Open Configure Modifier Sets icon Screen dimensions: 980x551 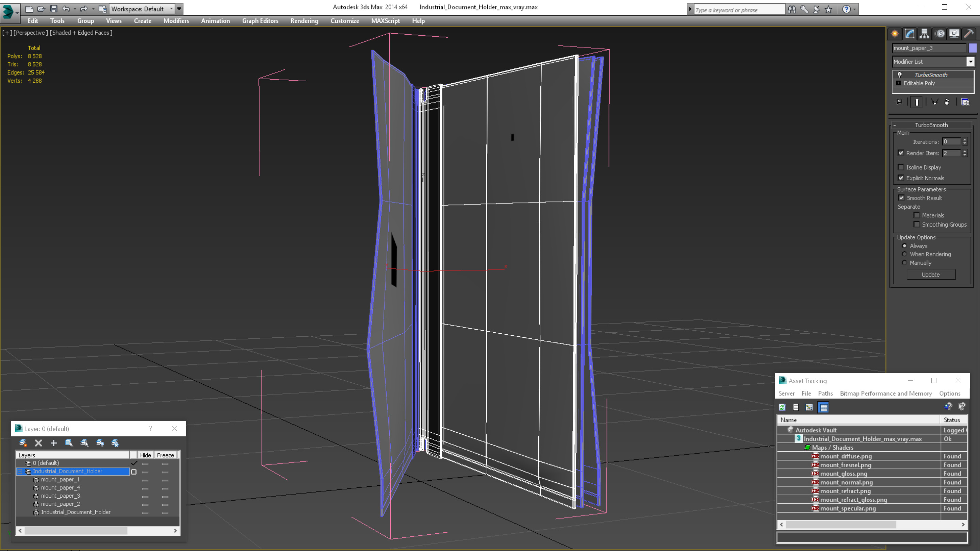(965, 102)
